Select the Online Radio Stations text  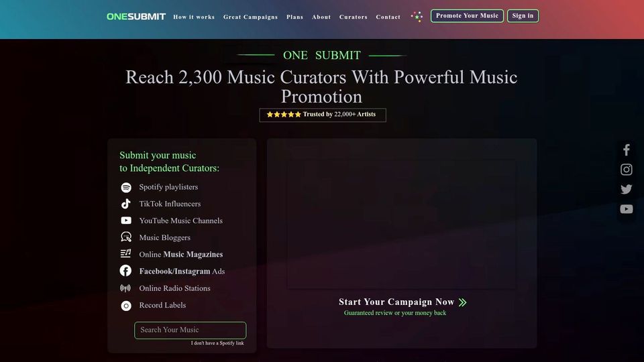point(174,288)
